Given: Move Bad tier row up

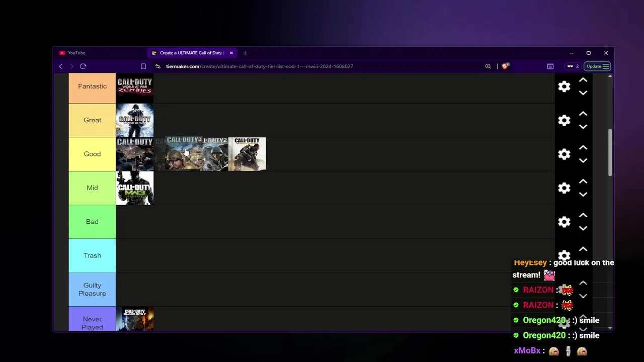Looking at the screenshot, I should 583,215.
